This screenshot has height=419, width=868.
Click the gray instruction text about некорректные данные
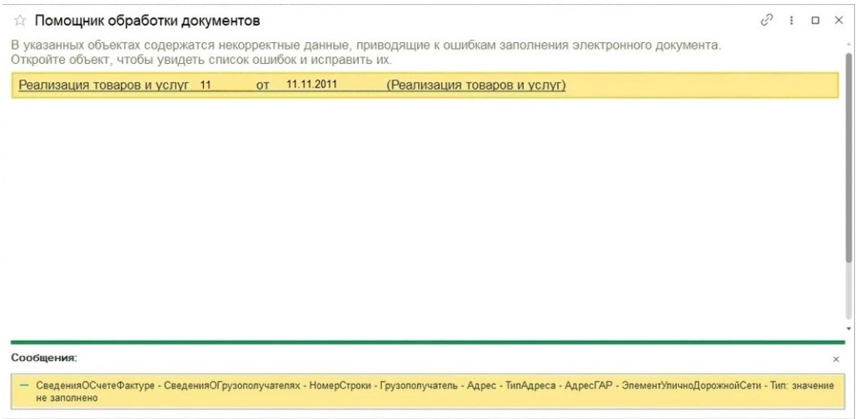(x=366, y=52)
